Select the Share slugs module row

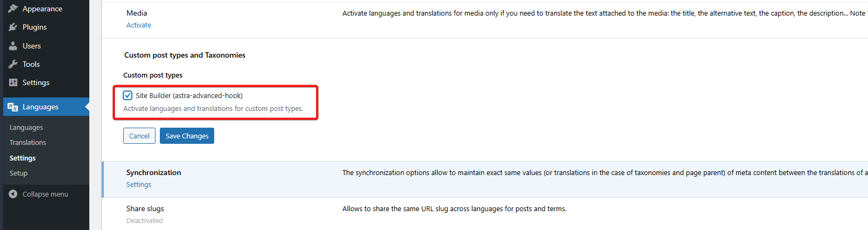click(145, 209)
